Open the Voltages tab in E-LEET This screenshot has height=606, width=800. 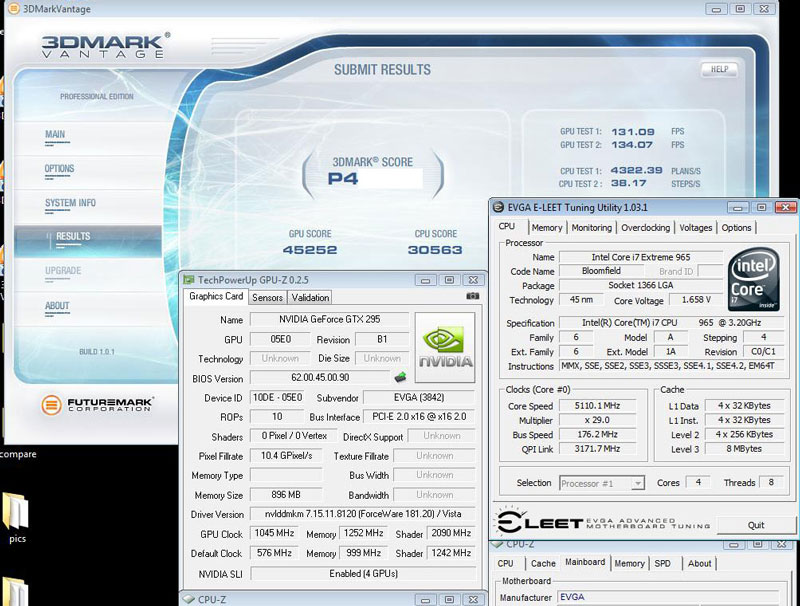[696, 227]
